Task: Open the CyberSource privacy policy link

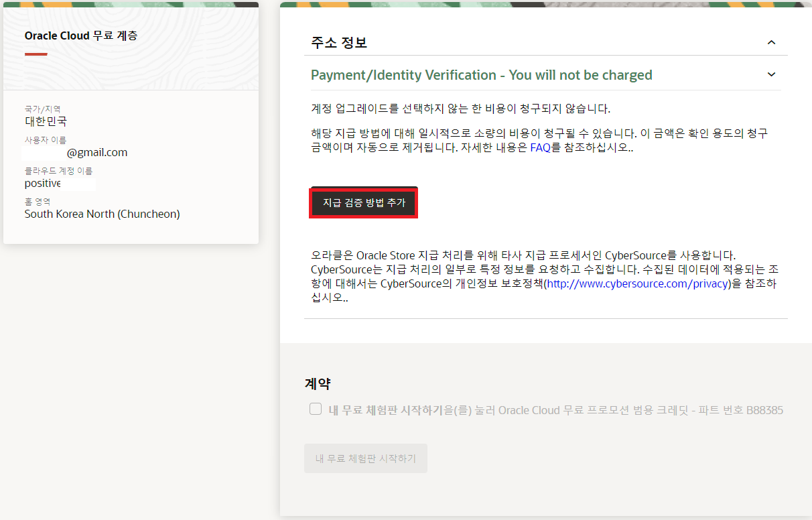Action: click(637, 283)
